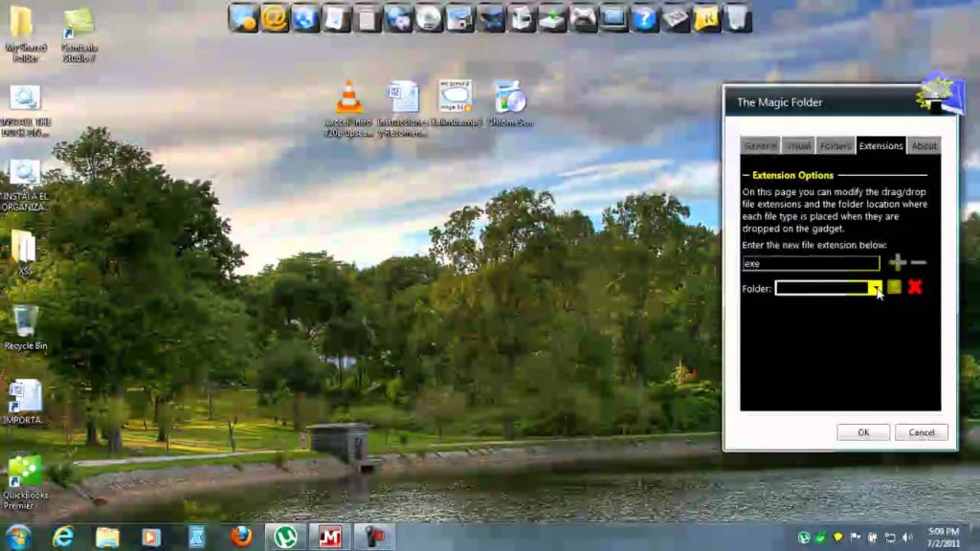Open the Visual tab

(797, 145)
